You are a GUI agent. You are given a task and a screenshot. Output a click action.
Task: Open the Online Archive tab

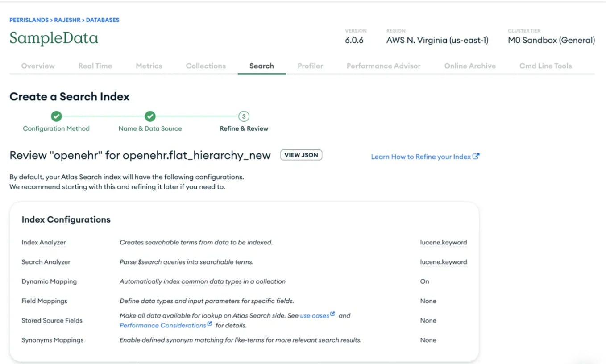[470, 66]
